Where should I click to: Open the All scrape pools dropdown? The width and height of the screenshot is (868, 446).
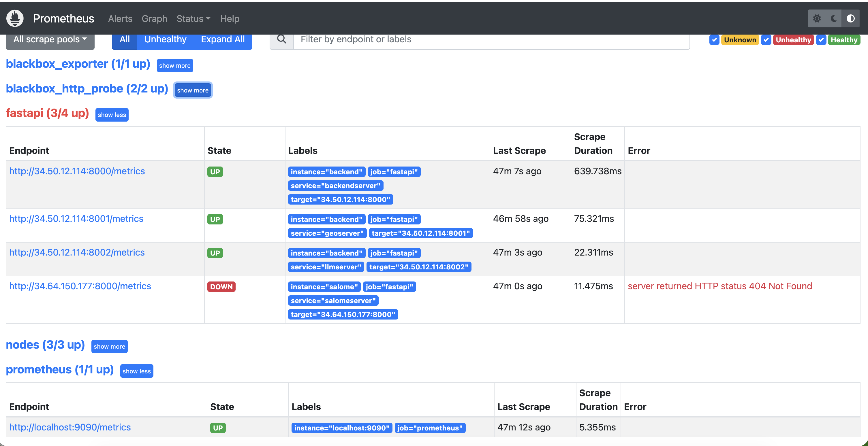click(50, 39)
